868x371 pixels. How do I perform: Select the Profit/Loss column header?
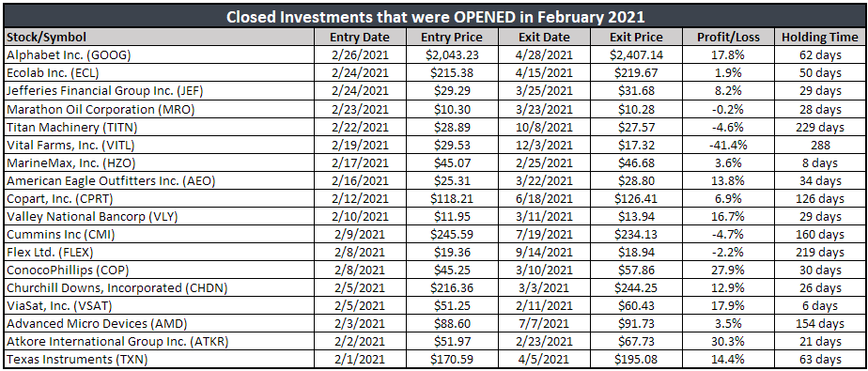(729, 38)
